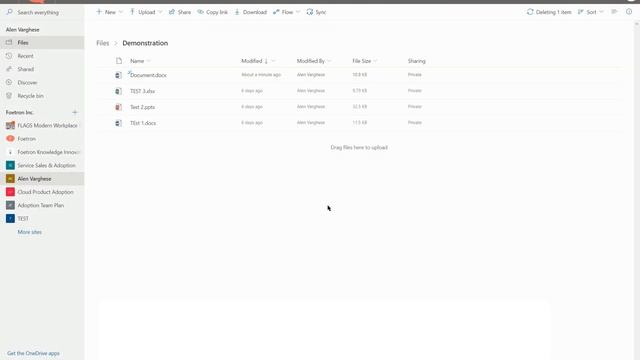Open the Document.docx file
640x360 pixels.
point(148,75)
